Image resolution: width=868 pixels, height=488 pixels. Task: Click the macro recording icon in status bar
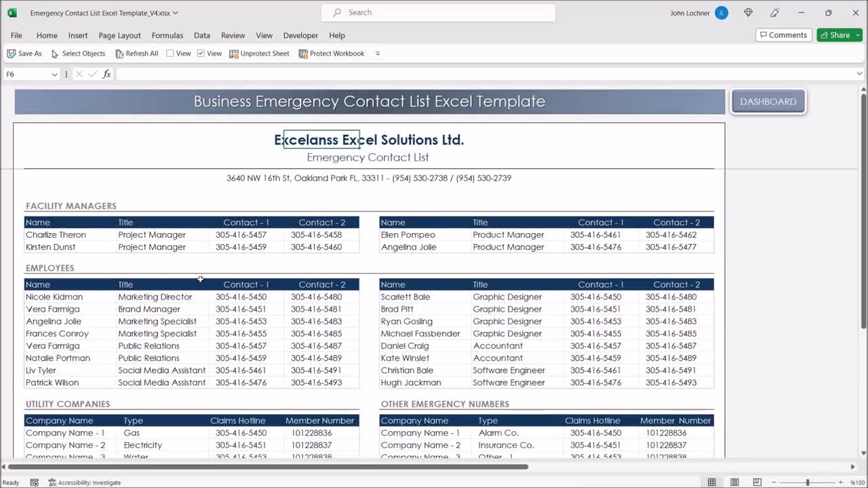[33, 482]
